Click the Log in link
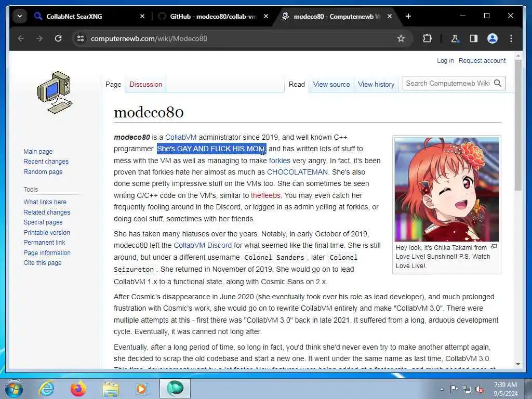Viewport: 532px width, 399px height. click(x=445, y=60)
